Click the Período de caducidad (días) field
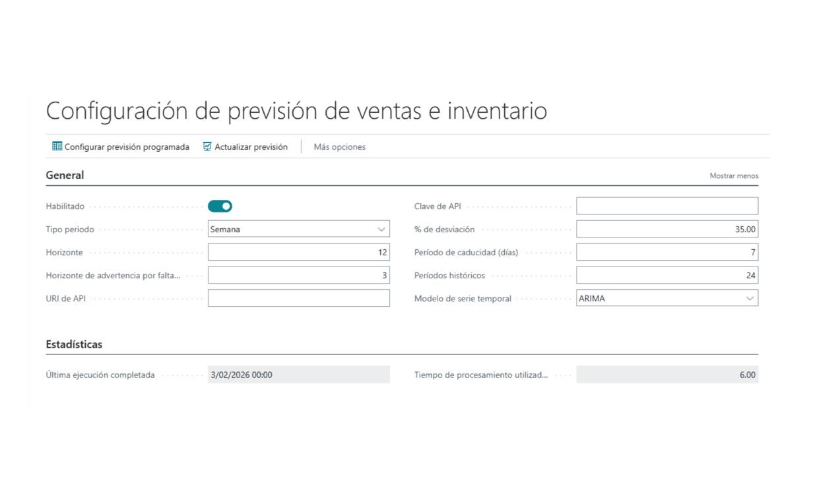 667,252
